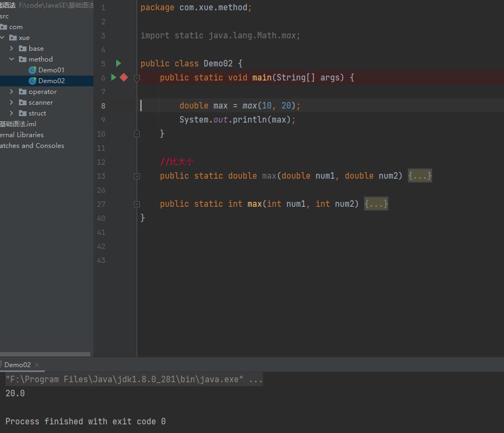The height and width of the screenshot is (433, 504).
Task: Open folded body of double max method
Action: (x=420, y=175)
